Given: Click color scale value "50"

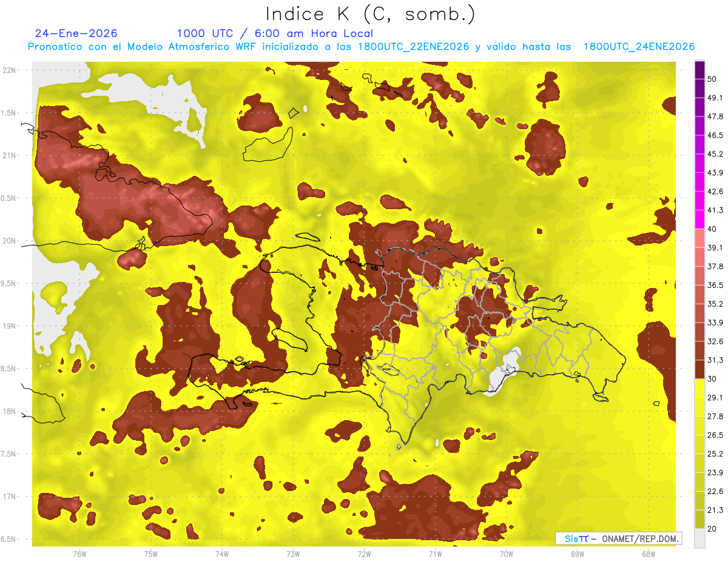Looking at the screenshot, I should (x=712, y=79).
